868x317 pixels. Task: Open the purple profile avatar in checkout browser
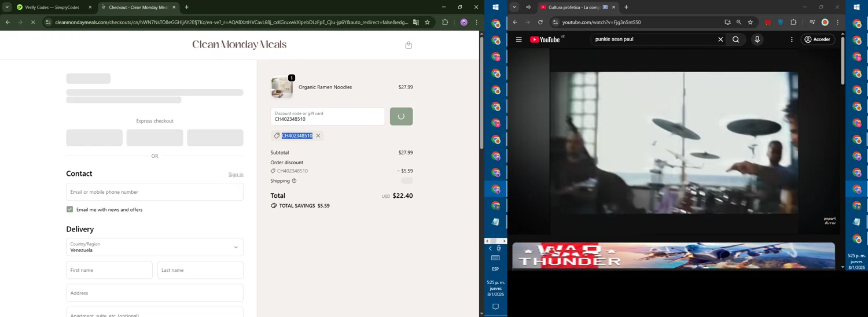464,23
